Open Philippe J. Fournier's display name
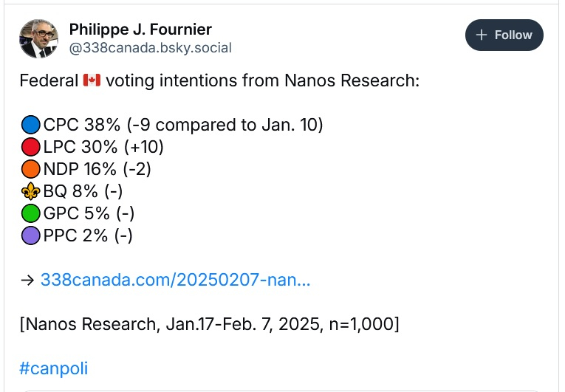 tap(140, 30)
